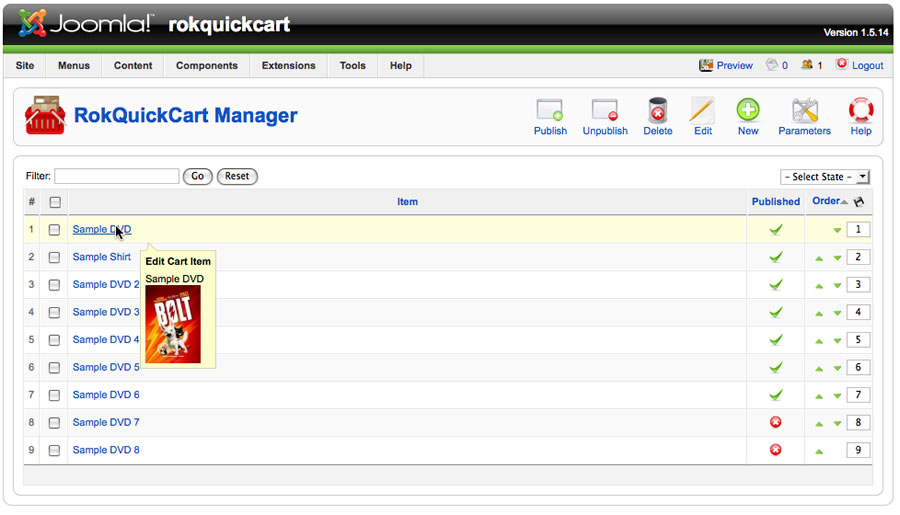The height and width of the screenshot is (515, 900).
Task: Click the Reset filter button
Action: 237,176
